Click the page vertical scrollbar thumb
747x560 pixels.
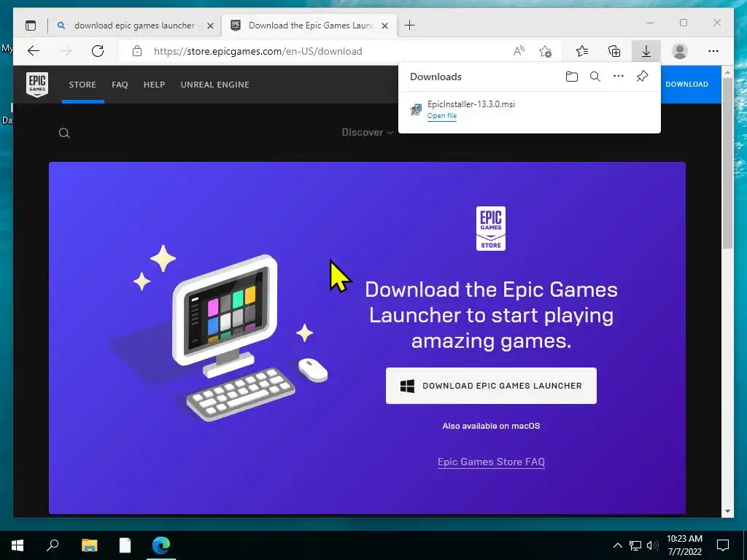pyautogui.click(x=727, y=163)
